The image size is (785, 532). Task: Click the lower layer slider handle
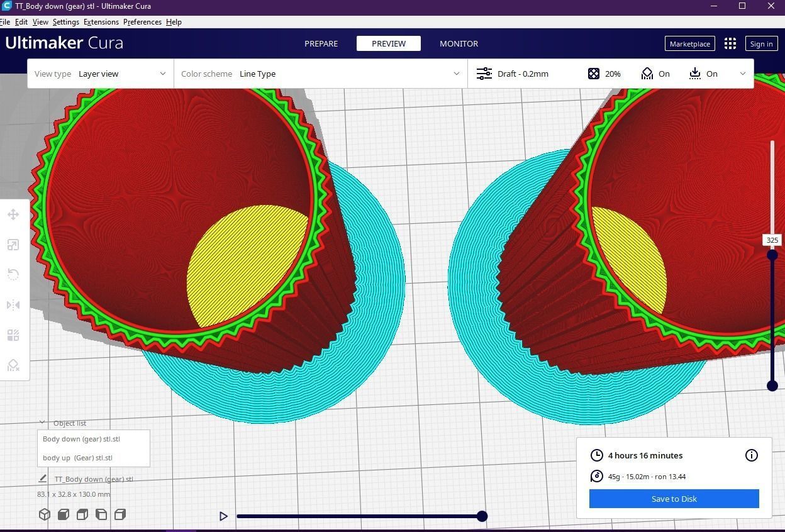772,385
